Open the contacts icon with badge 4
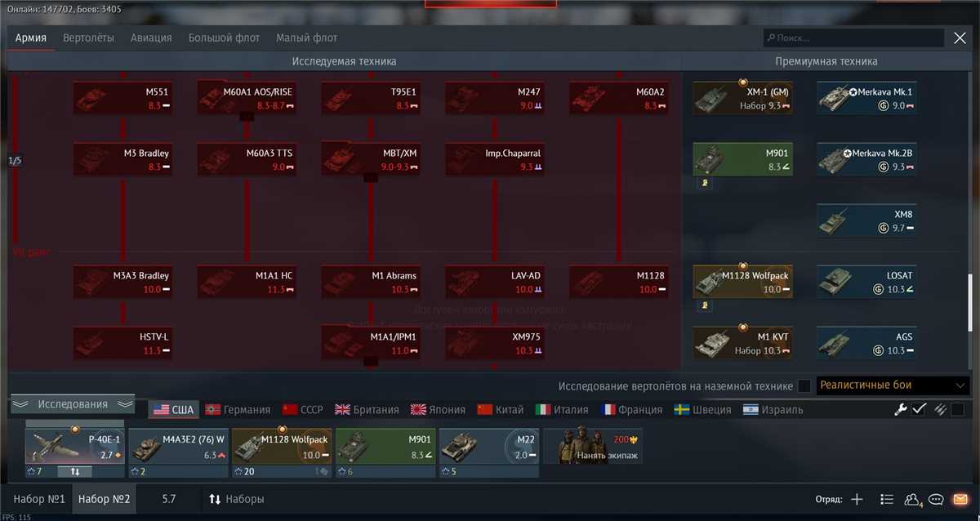The width and height of the screenshot is (980, 521). click(x=912, y=499)
